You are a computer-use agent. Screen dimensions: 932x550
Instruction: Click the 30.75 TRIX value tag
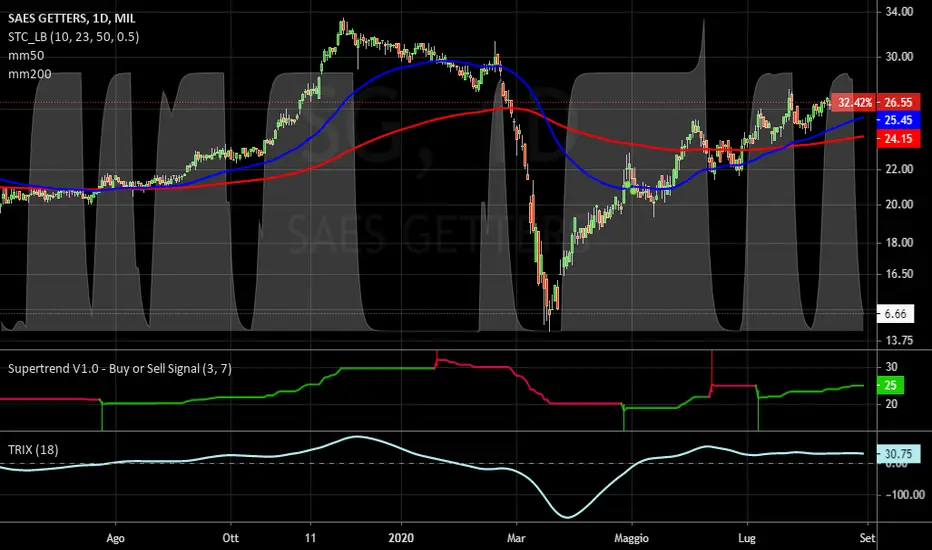[898, 454]
